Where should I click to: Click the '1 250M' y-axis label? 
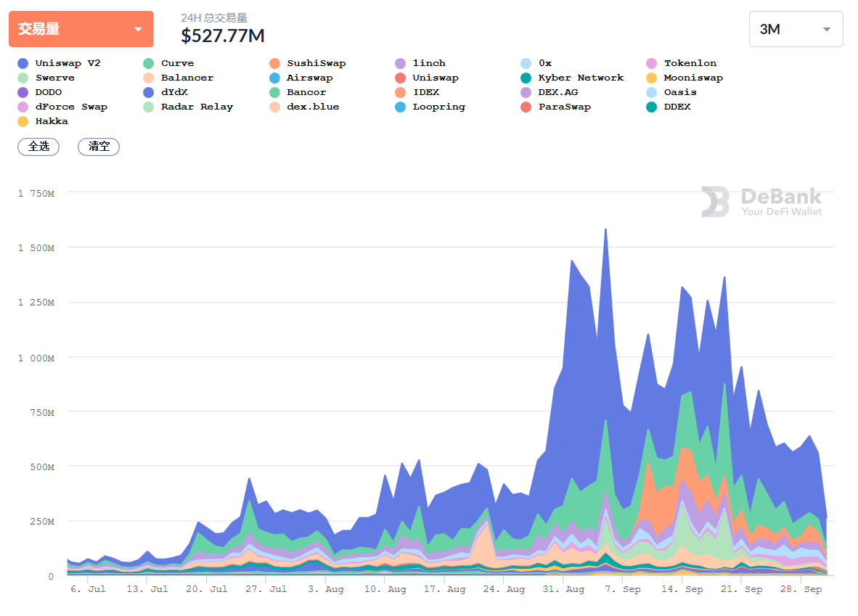pyautogui.click(x=36, y=303)
